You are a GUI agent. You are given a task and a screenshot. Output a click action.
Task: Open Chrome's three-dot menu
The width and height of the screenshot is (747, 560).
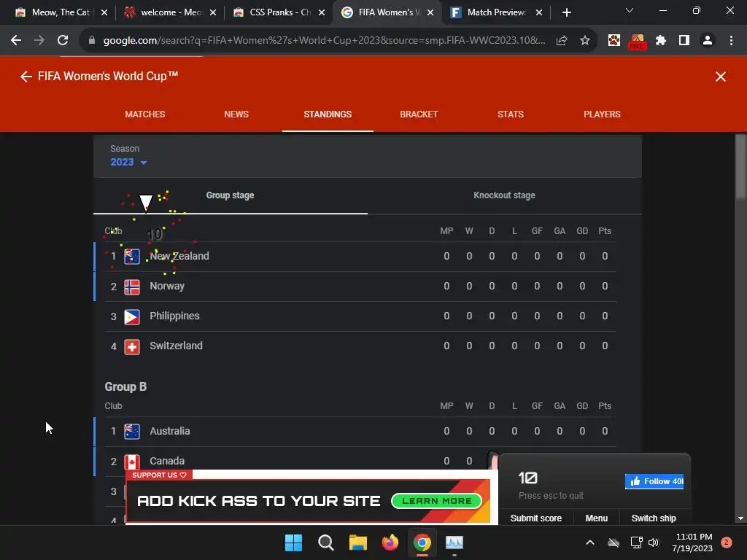click(x=731, y=41)
